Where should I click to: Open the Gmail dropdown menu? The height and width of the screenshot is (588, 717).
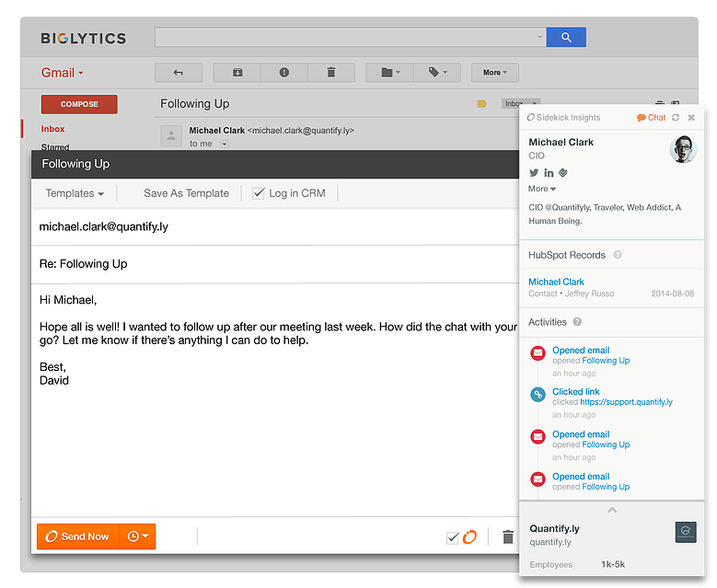[63, 73]
